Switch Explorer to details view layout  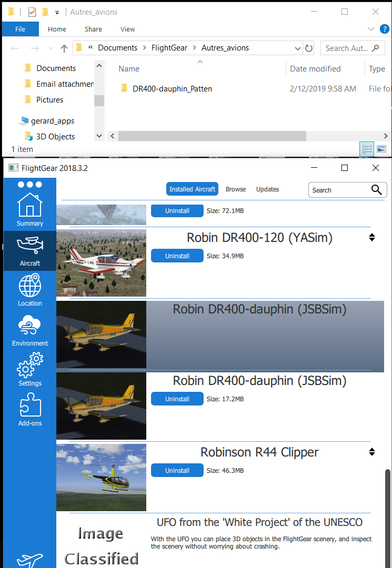click(x=367, y=149)
